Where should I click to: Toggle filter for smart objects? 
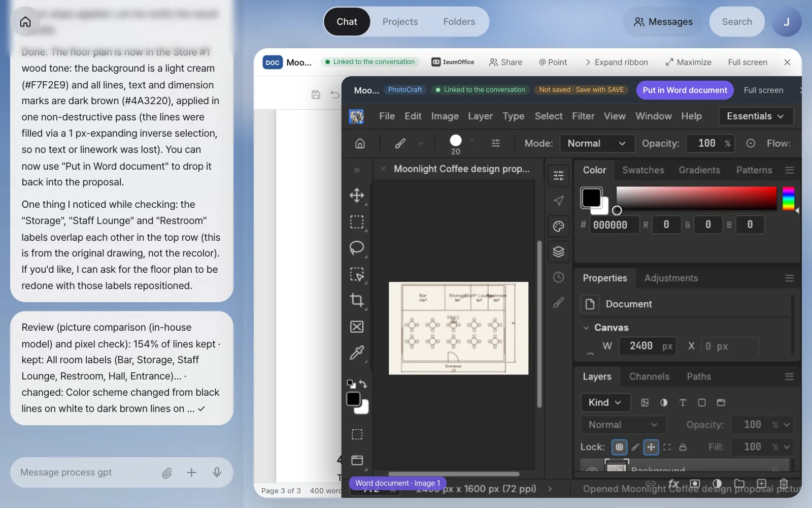click(x=721, y=402)
